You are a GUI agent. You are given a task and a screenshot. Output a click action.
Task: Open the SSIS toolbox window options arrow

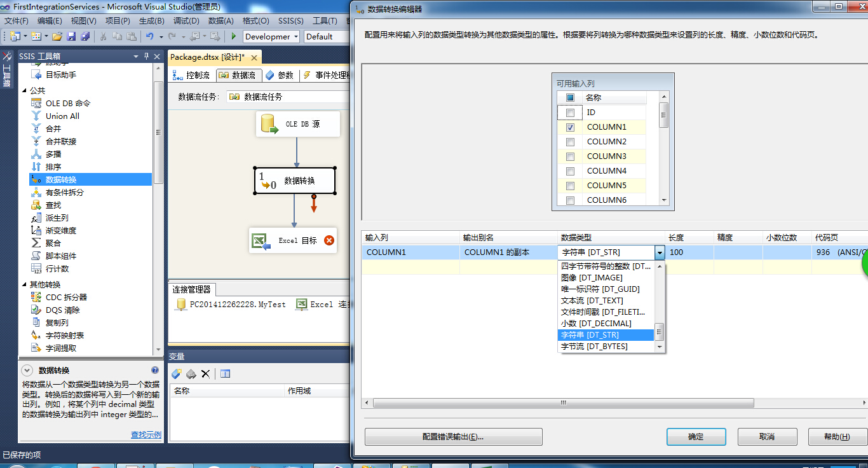pyautogui.click(x=137, y=56)
